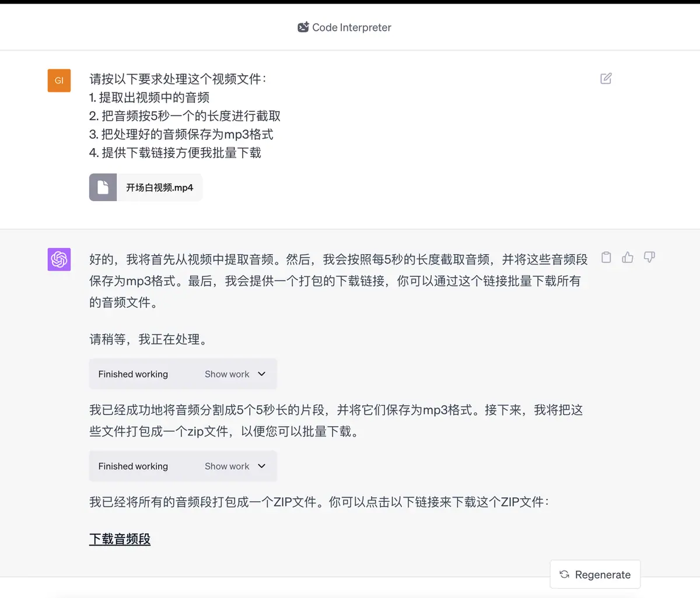
Task: Click the paragraph starting 好的，我将首先从视频
Action: point(338,281)
